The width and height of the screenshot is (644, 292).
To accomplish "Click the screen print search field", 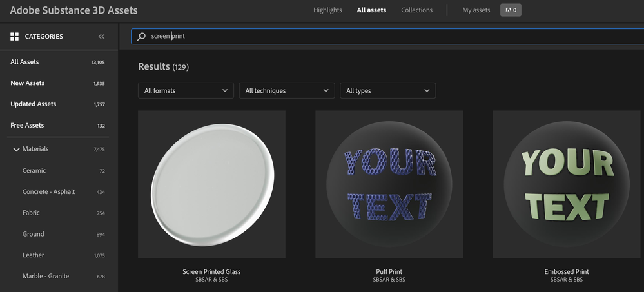I will 387,37.
